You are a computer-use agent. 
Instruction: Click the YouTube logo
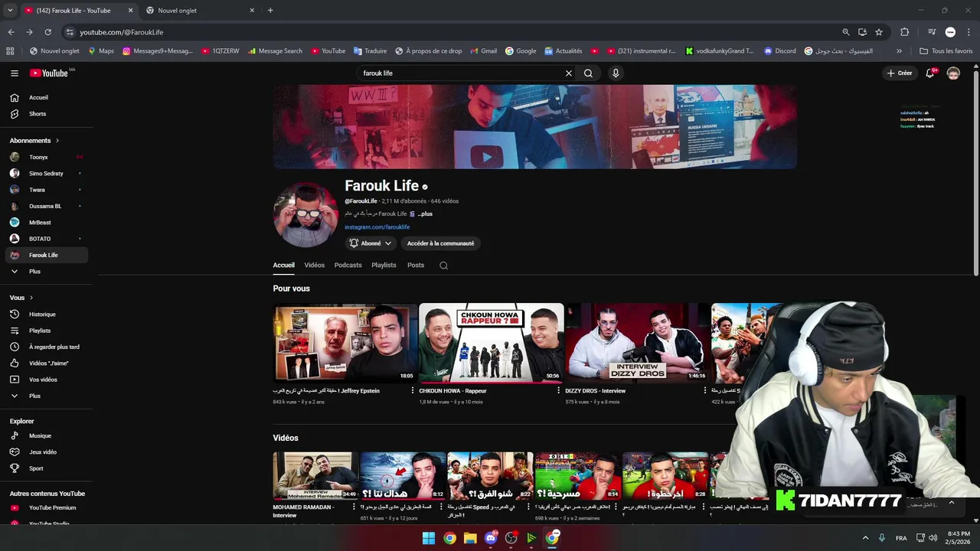[49, 73]
